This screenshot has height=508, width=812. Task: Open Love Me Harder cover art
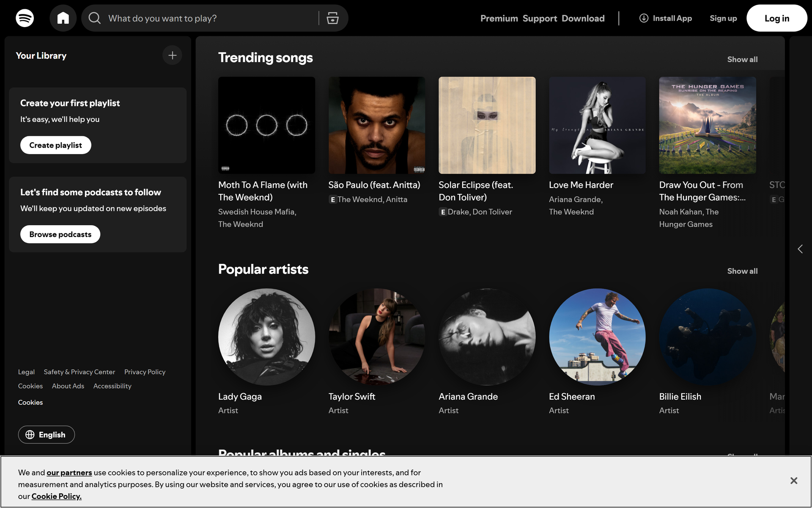coord(597,125)
